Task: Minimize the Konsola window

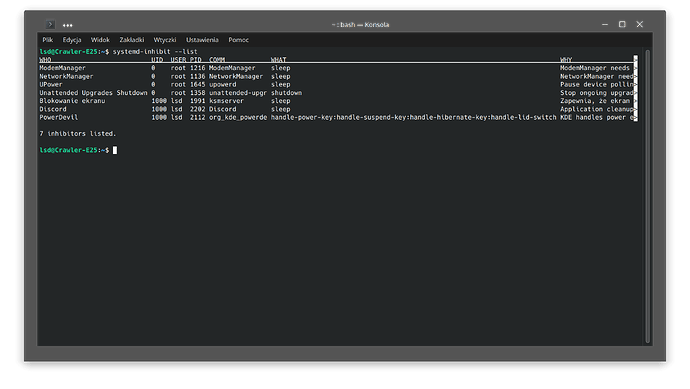Action: [x=605, y=25]
